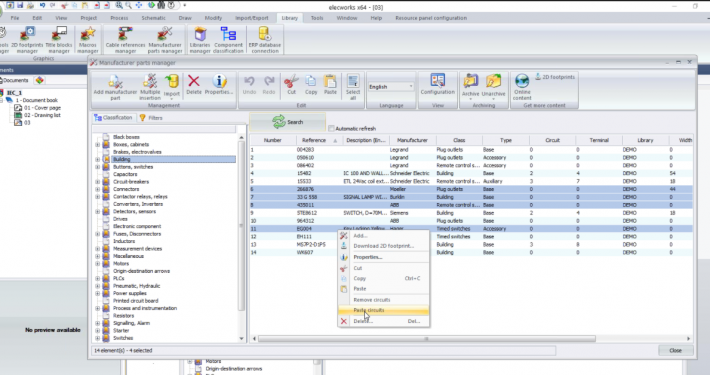Click 2D footprints in Get more content

[x=555, y=77]
